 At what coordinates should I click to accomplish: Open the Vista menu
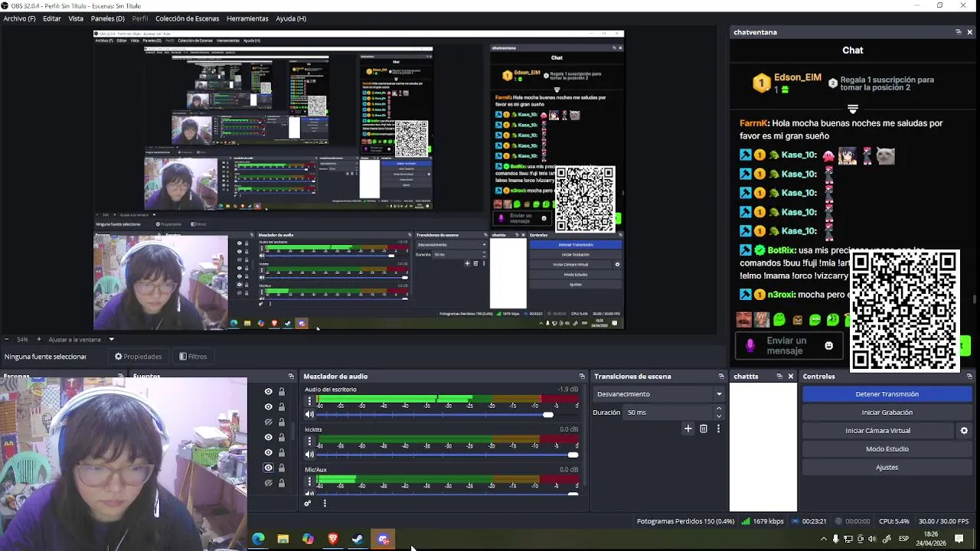pyautogui.click(x=76, y=18)
